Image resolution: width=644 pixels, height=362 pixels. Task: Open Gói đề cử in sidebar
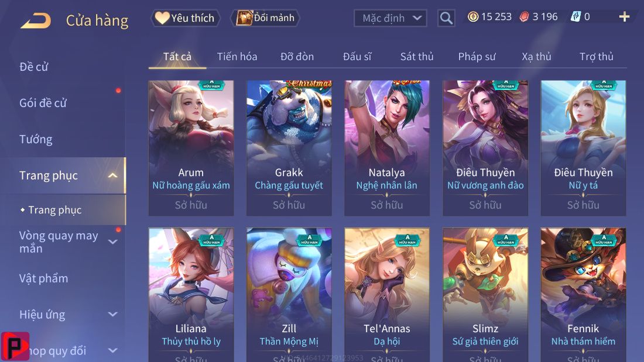pos(43,103)
